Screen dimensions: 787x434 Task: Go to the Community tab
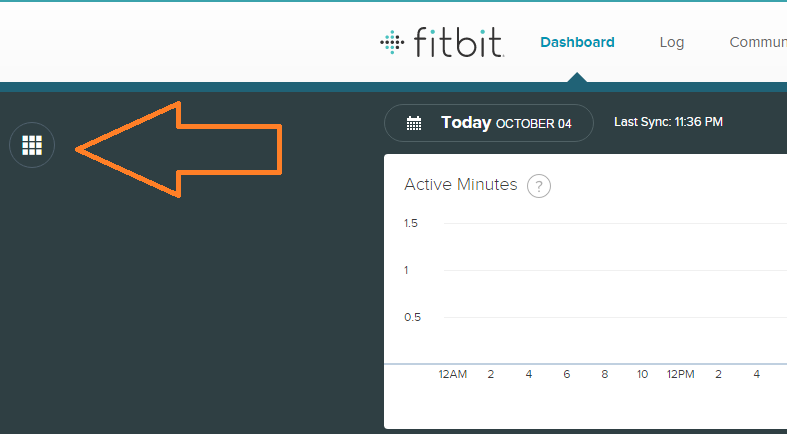(x=757, y=42)
